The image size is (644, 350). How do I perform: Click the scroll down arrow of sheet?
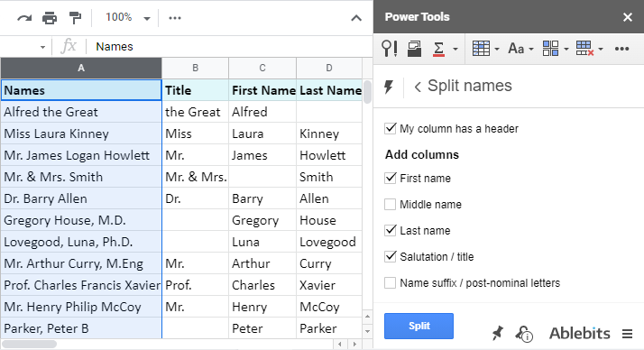click(367, 331)
